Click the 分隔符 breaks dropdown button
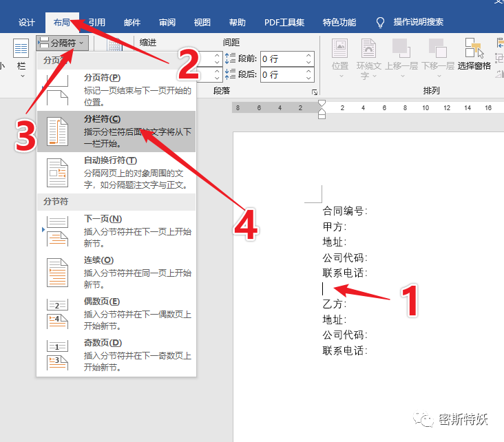Screen dimensions: 504x442 tap(62, 43)
